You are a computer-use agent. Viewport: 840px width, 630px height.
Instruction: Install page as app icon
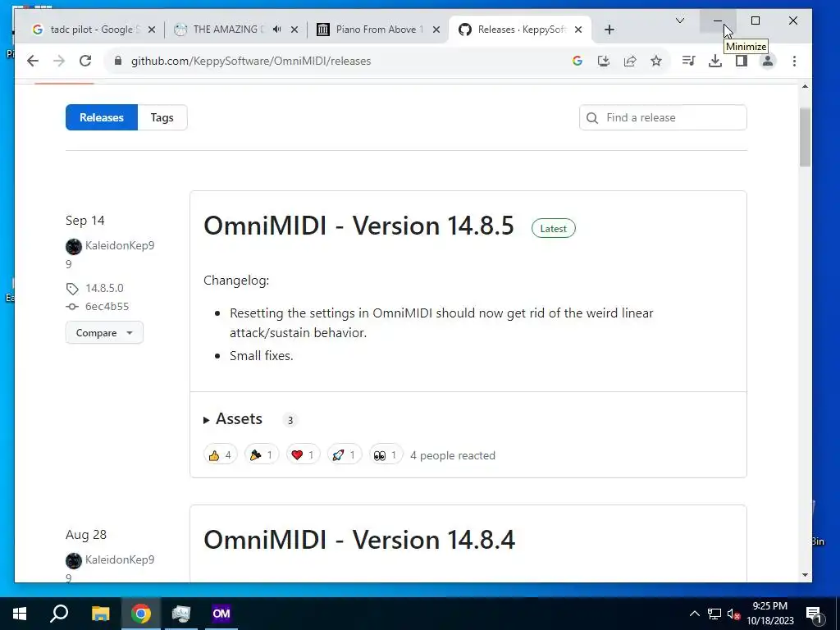coord(604,61)
